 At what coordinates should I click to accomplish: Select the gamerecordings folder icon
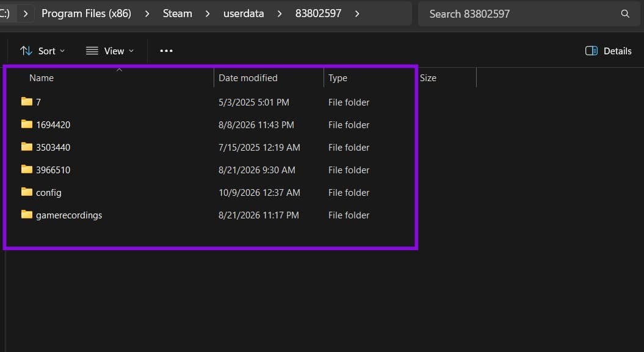[x=27, y=214]
